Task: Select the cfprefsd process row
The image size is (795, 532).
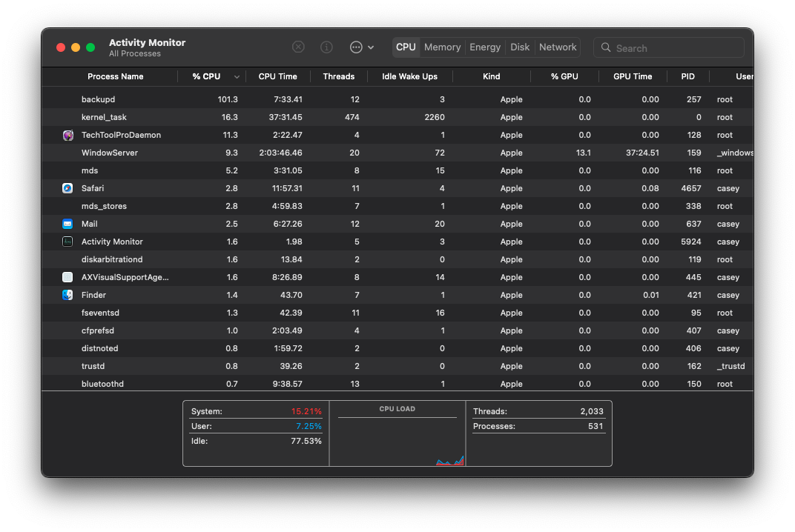Action: tap(397, 330)
